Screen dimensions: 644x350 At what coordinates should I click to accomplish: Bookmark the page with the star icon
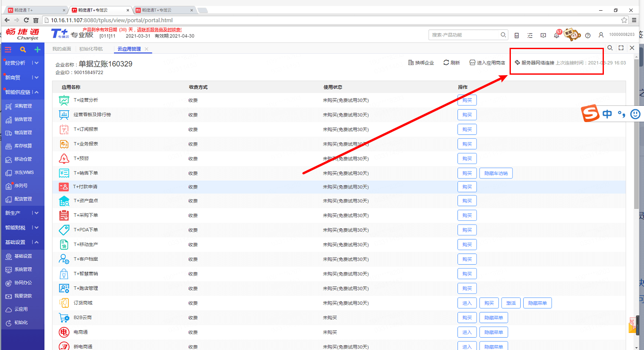624,20
